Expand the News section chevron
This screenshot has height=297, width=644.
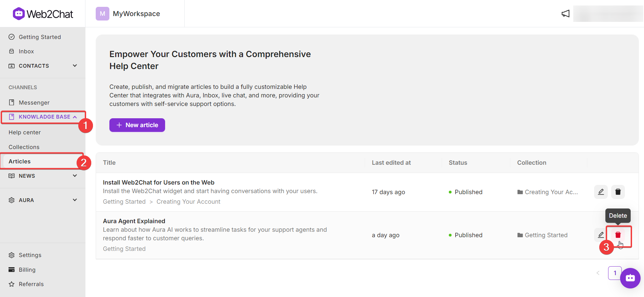tap(75, 176)
